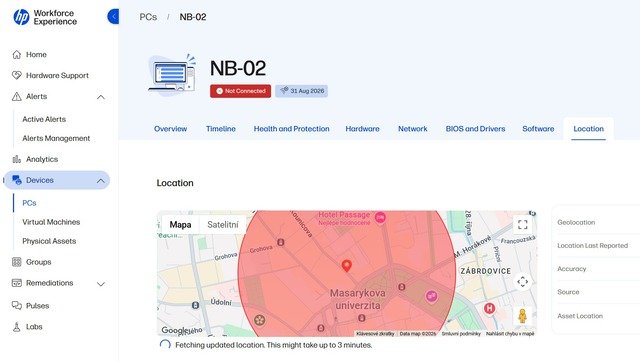Toggle map fullscreen view

(x=522, y=224)
